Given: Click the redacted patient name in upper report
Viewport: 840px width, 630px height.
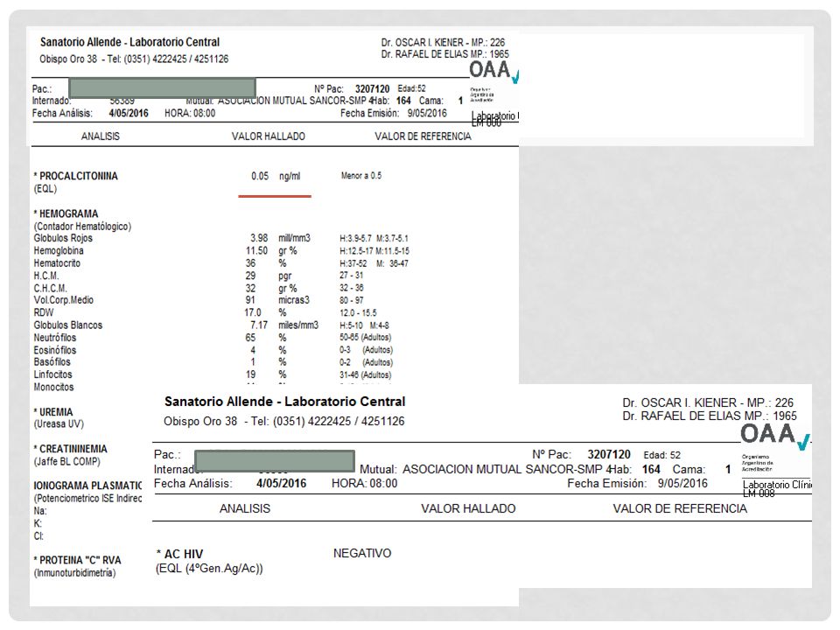Looking at the screenshot, I should [x=163, y=87].
